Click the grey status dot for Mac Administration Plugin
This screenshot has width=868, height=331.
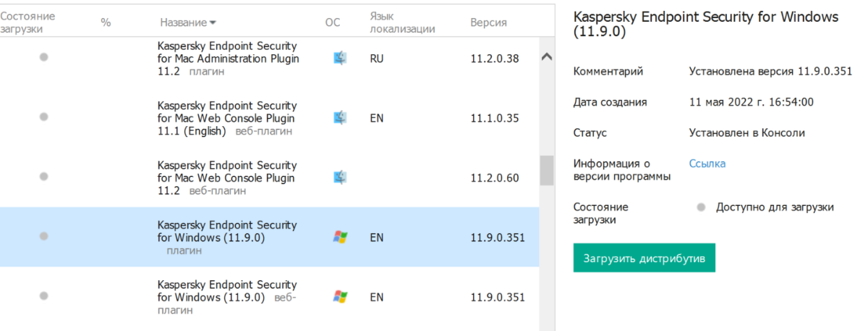coord(43,57)
